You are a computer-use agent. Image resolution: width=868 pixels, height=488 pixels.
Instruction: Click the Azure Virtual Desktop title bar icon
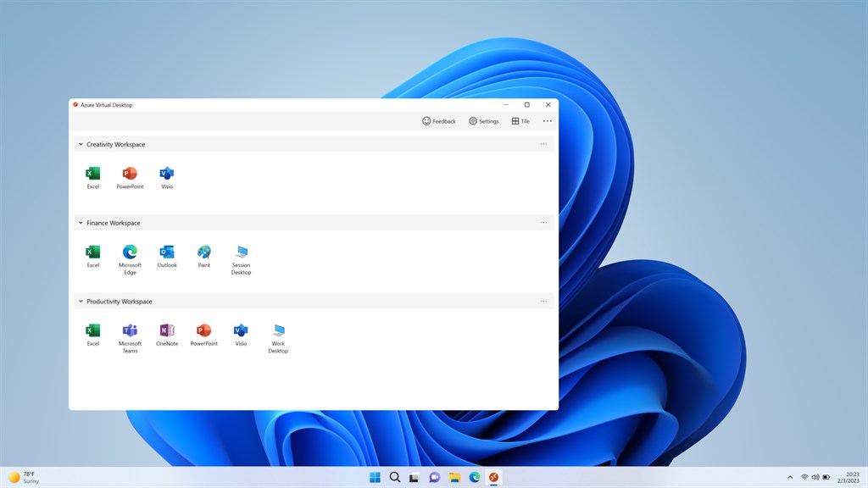[75, 104]
